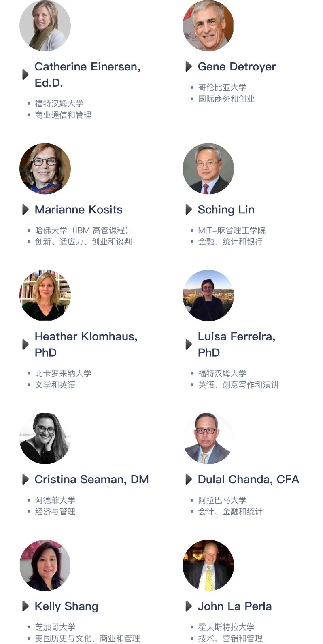Open Catherine Einersen's profile photo

[x=45, y=26]
